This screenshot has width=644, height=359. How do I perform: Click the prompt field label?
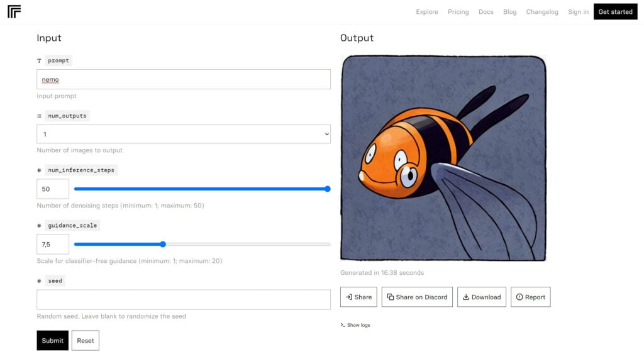[58, 60]
